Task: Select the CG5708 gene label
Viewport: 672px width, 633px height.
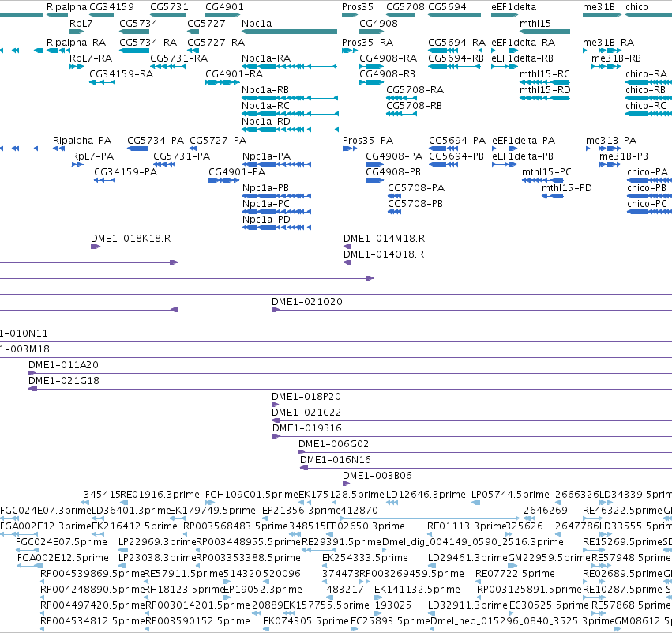Action: (x=405, y=7)
